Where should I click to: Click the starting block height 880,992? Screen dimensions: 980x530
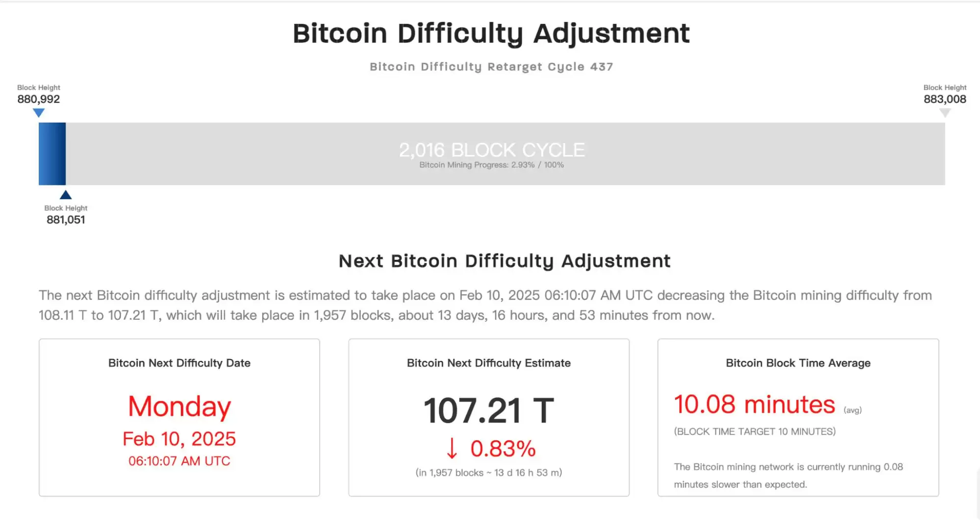39,99
